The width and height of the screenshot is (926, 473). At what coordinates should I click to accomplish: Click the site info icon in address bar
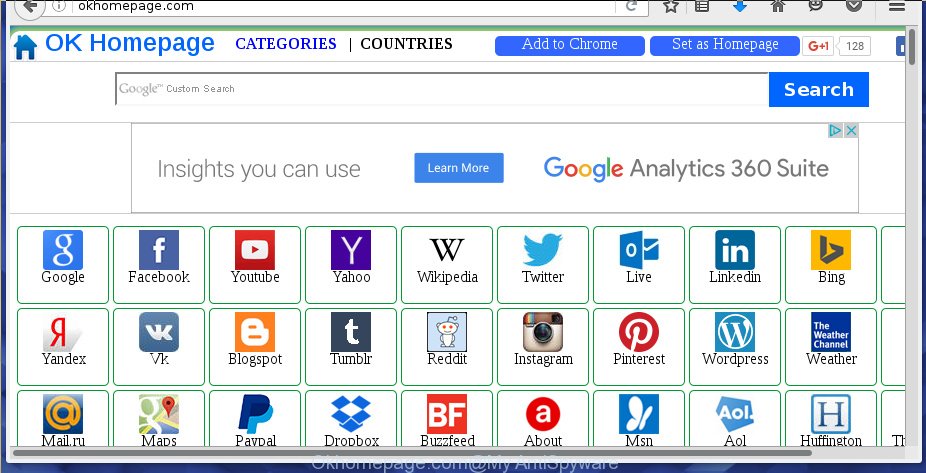(59, 6)
